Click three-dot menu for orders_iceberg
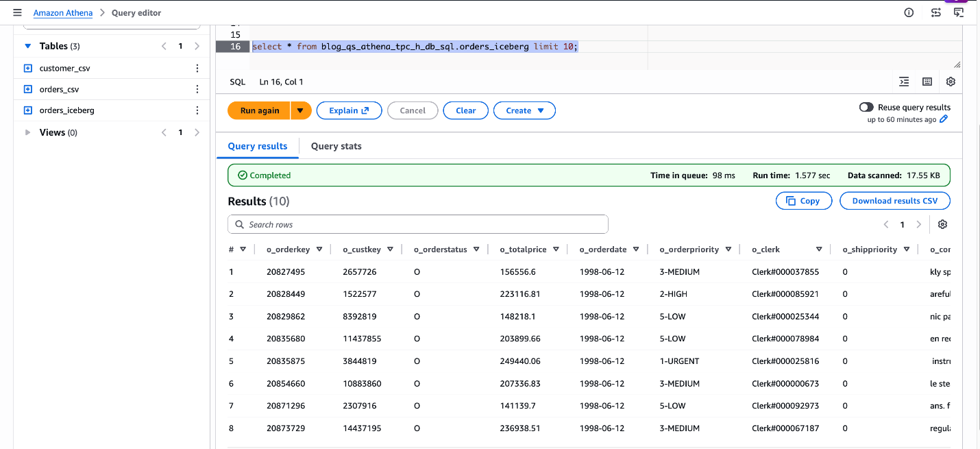The height and width of the screenshot is (449, 980). (197, 110)
